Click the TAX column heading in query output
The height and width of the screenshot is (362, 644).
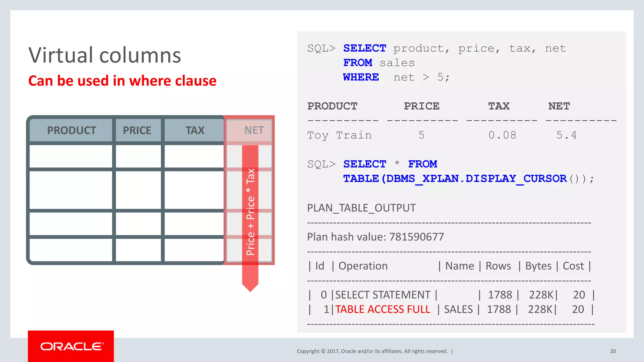[x=499, y=106]
